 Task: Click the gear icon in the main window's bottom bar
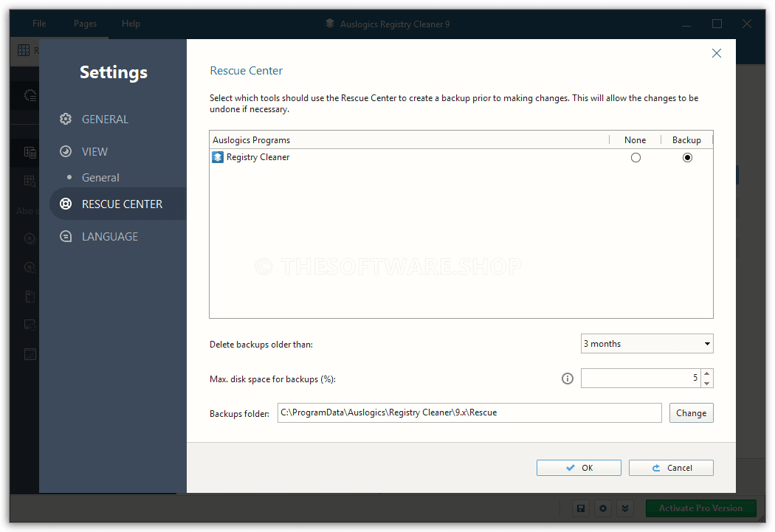coord(603,508)
